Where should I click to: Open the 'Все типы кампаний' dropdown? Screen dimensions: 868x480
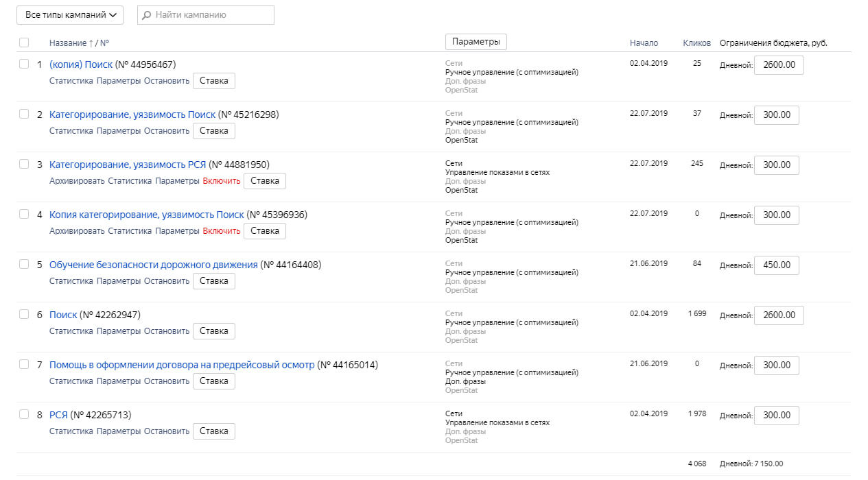[70, 14]
